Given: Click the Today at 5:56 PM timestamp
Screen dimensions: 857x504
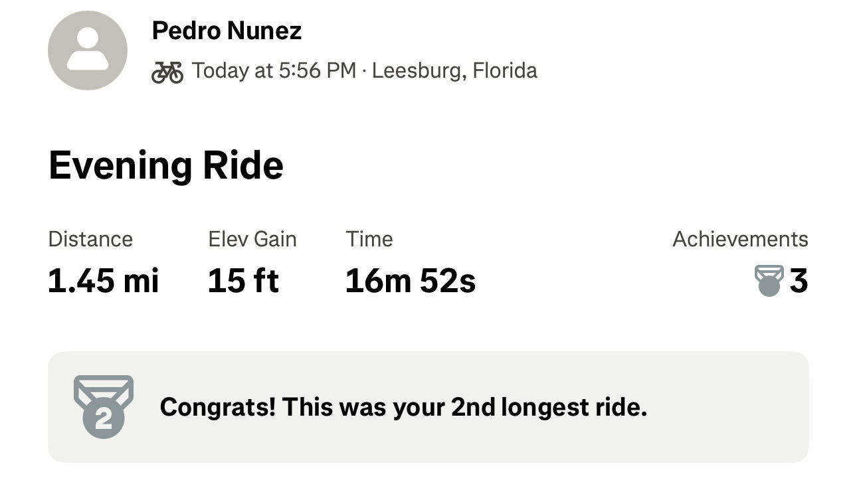Looking at the screenshot, I should tap(274, 70).
